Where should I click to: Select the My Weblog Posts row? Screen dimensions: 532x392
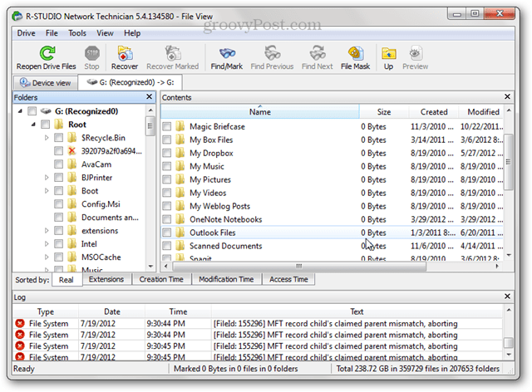click(x=332, y=206)
